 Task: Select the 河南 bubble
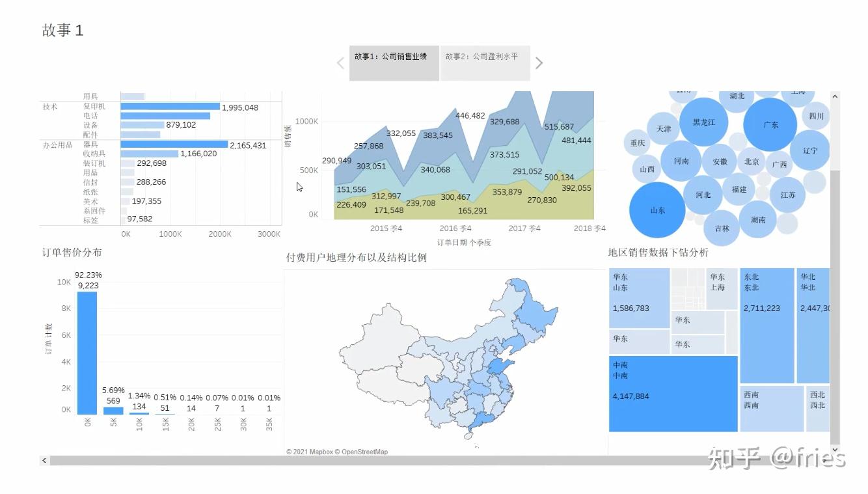tap(681, 161)
